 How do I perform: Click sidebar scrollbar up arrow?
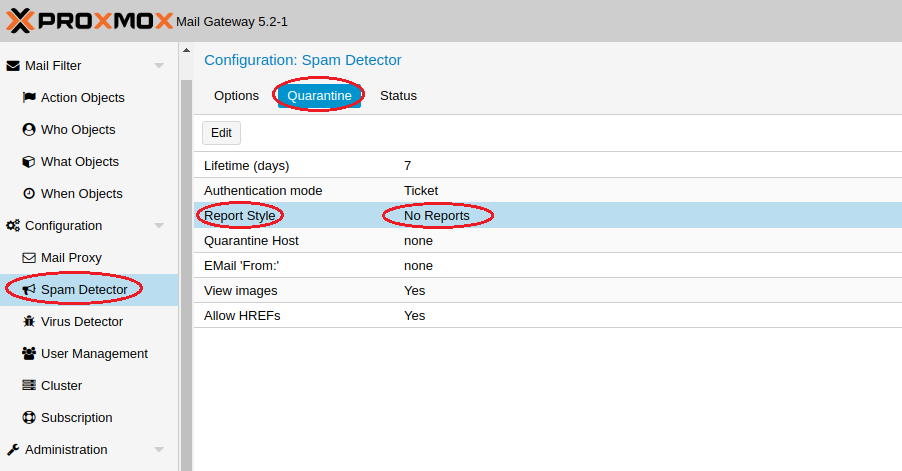click(186, 51)
